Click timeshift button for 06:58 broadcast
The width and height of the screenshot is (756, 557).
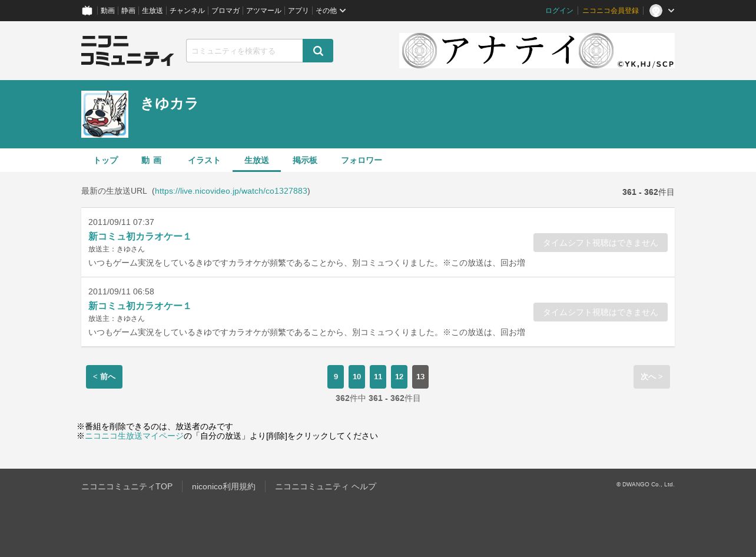pyautogui.click(x=601, y=312)
